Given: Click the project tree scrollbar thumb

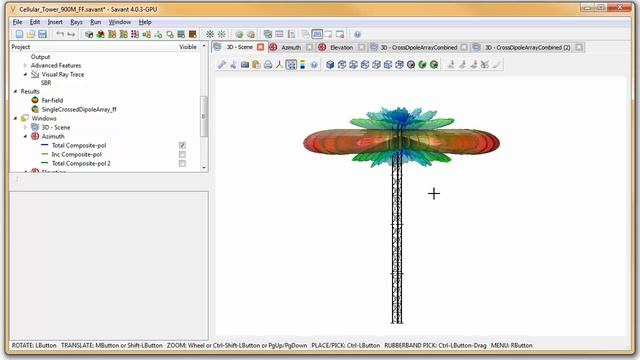Looking at the screenshot, I should tap(204, 116).
